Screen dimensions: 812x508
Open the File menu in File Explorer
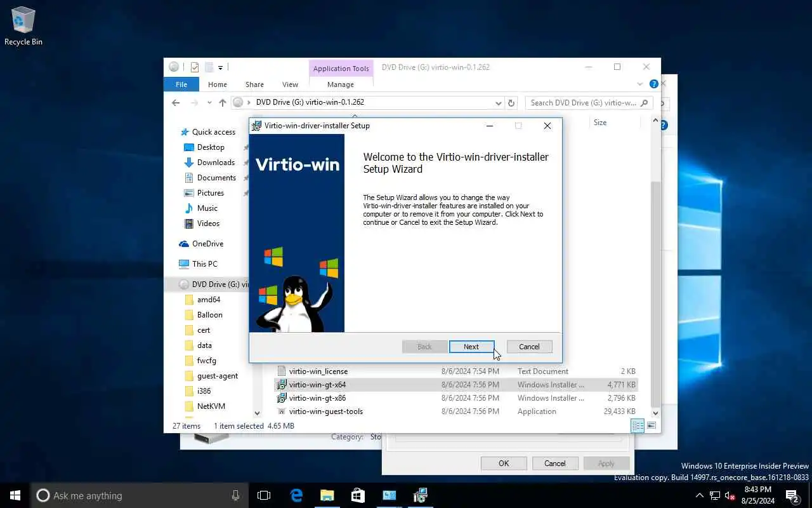pyautogui.click(x=181, y=84)
